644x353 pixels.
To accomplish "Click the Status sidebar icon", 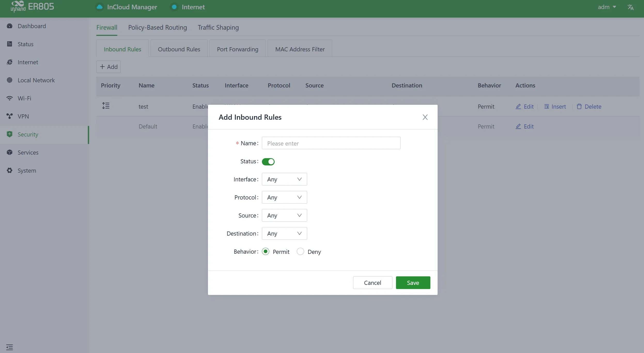I will pos(10,44).
